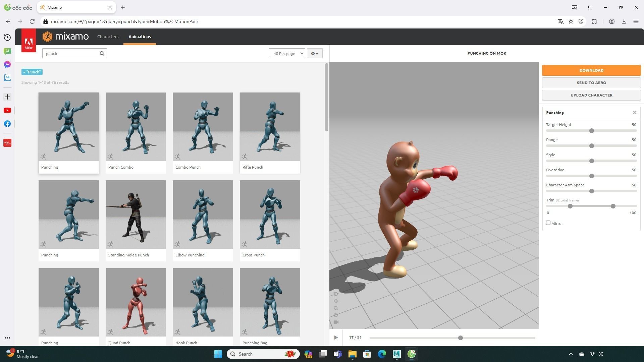The width and height of the screenshot is (644, 362).
Task: Click the Trim end handle
Action: [613, 206]
